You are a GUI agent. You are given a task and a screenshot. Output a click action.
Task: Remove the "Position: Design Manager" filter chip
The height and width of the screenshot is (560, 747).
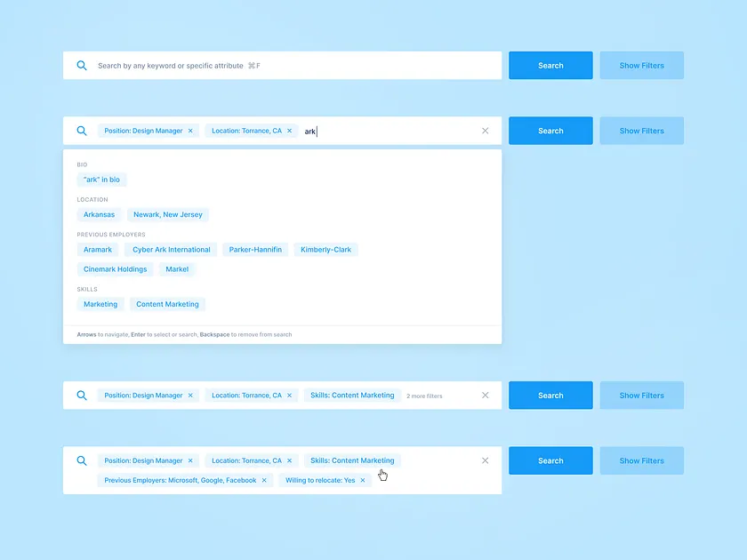coord(190,130)
